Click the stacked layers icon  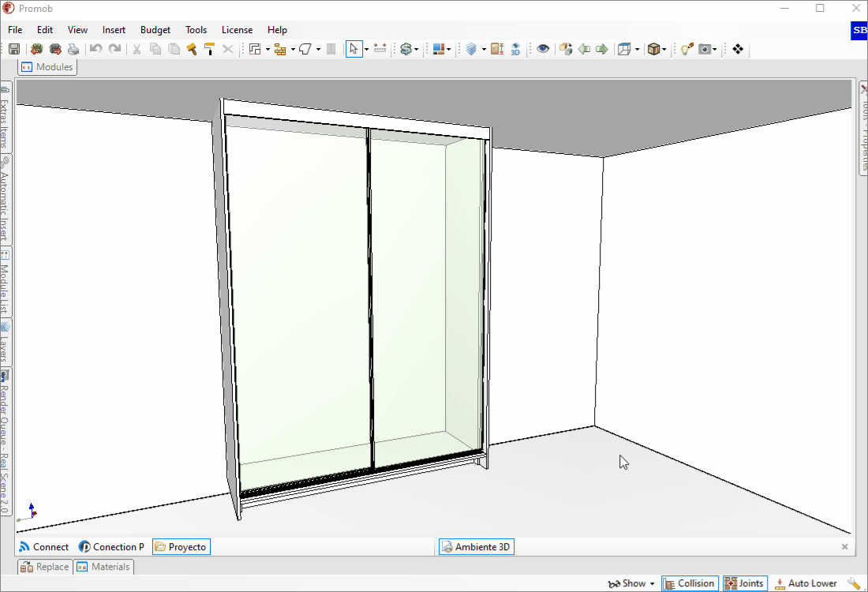471,49
